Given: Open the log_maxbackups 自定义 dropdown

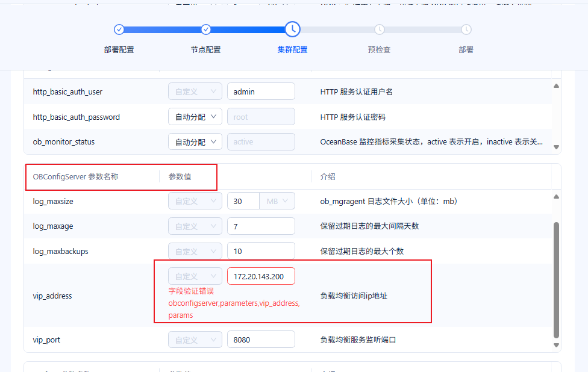Looking at the screenshot, I should click(195, 251).
